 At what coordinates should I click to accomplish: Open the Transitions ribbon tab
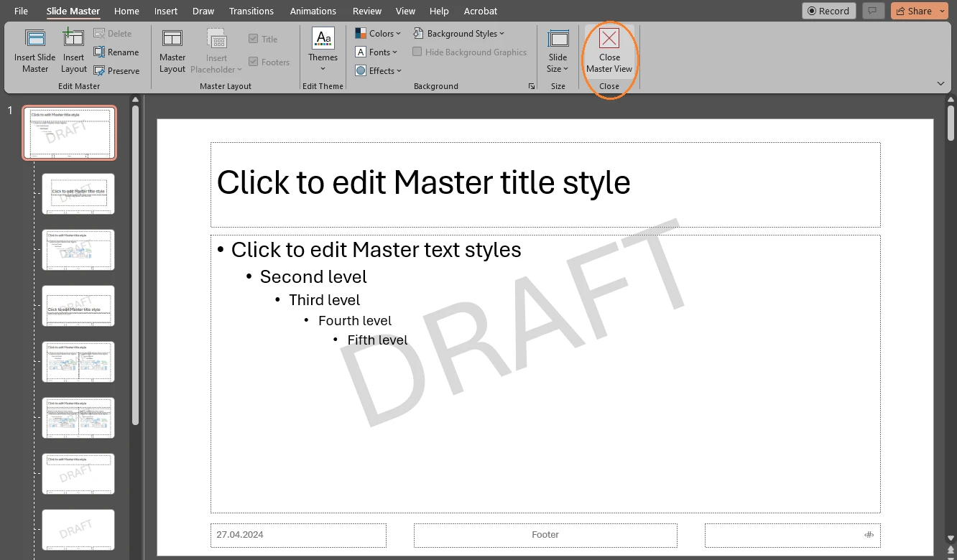251,11
